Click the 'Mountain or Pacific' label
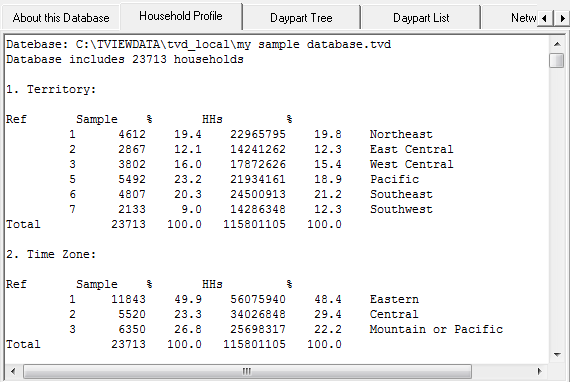 tap(436, 329)
